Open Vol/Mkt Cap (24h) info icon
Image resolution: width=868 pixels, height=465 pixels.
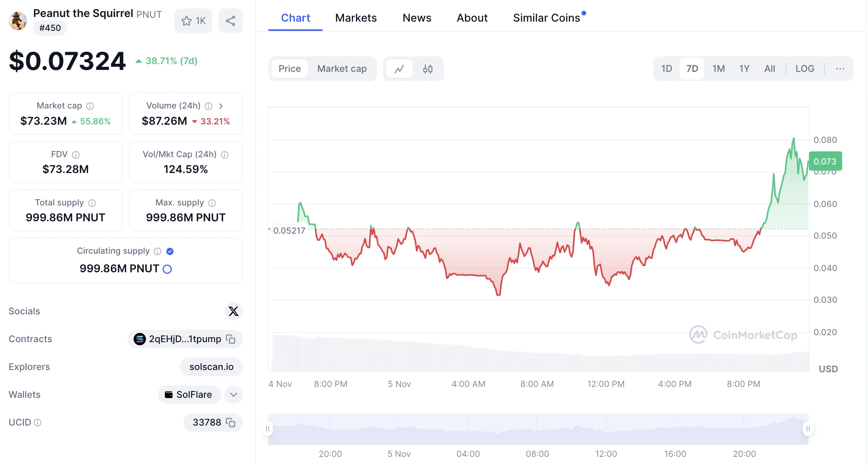coord(225,154)
